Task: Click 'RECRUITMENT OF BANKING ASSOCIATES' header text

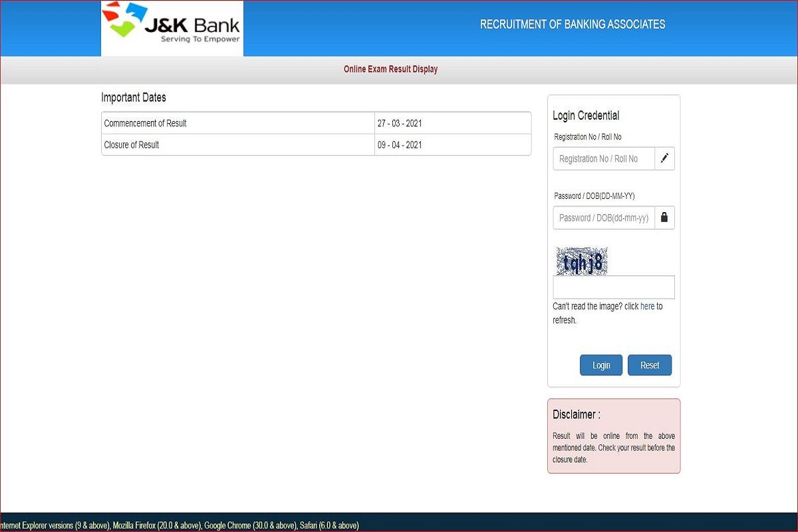Action: coord(573,25)
